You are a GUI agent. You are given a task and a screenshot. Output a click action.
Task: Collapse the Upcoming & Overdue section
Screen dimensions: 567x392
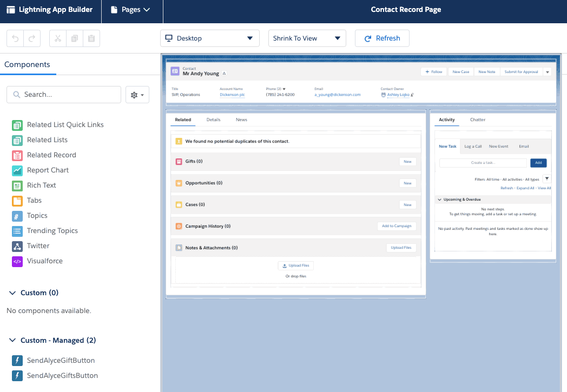pyautogui.click(x=439, y=200)
